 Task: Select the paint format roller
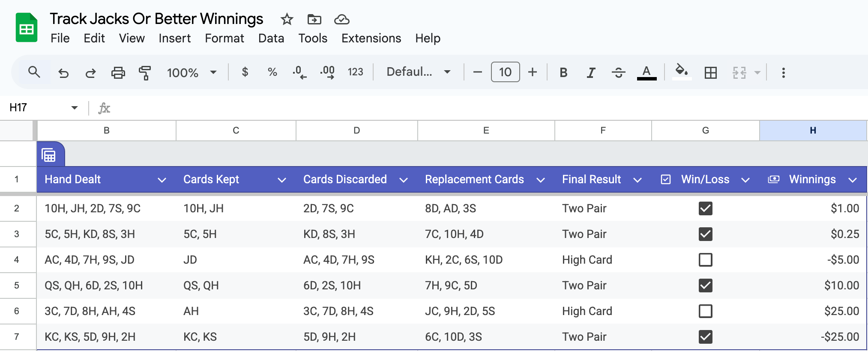coord(145,73)
